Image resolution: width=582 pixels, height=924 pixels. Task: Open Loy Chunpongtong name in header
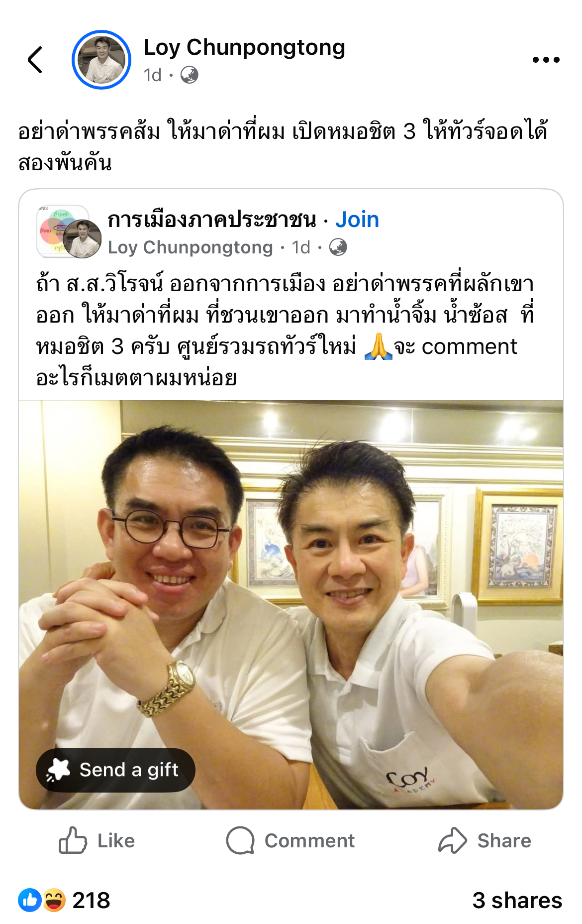244,48
